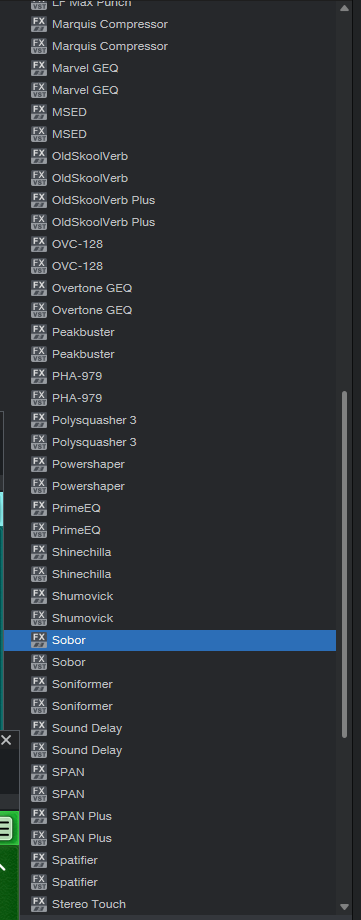Viewport: 361px width, 920px height.
Task: Choose the VST3 Polysquasher 3 effect
Action: [x=170, y=420]
